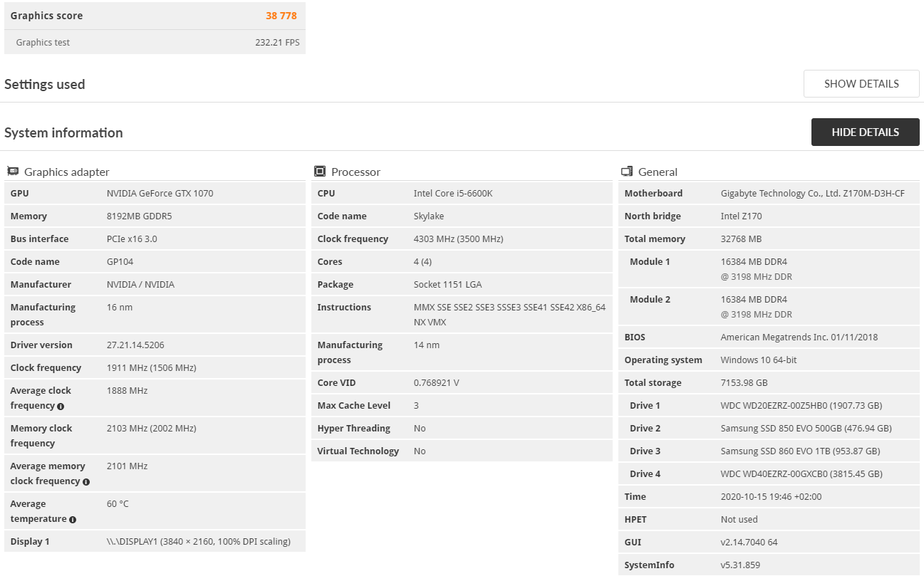Click the Processor section icon
Image resolution: width=924 pixels, height=581 pixels.
(x=320, y=172)
